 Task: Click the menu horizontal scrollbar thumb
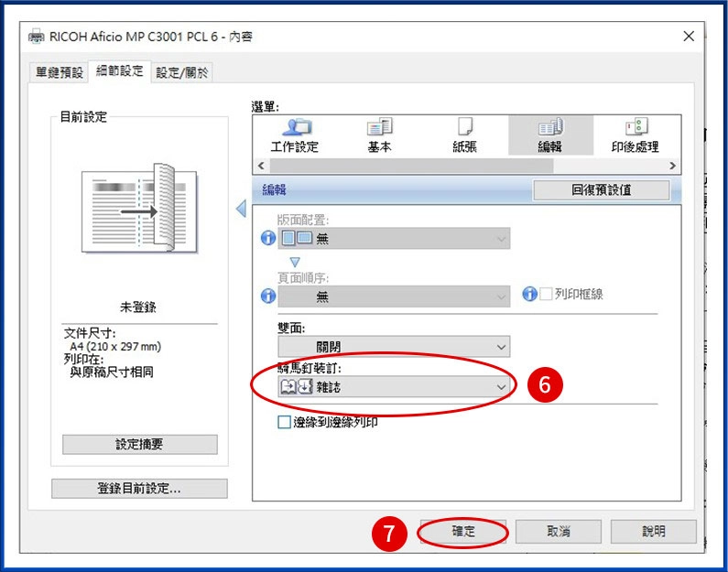[411, 166]
